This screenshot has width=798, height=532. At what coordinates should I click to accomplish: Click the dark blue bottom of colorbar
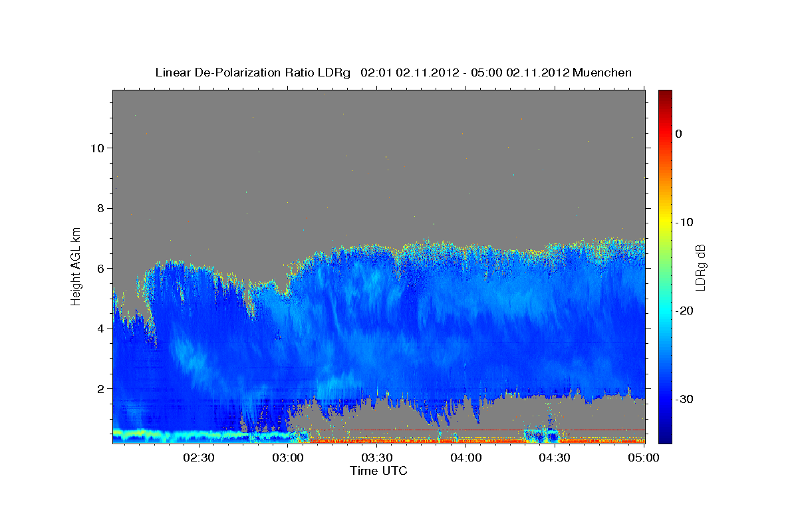(x=665, y=437)
